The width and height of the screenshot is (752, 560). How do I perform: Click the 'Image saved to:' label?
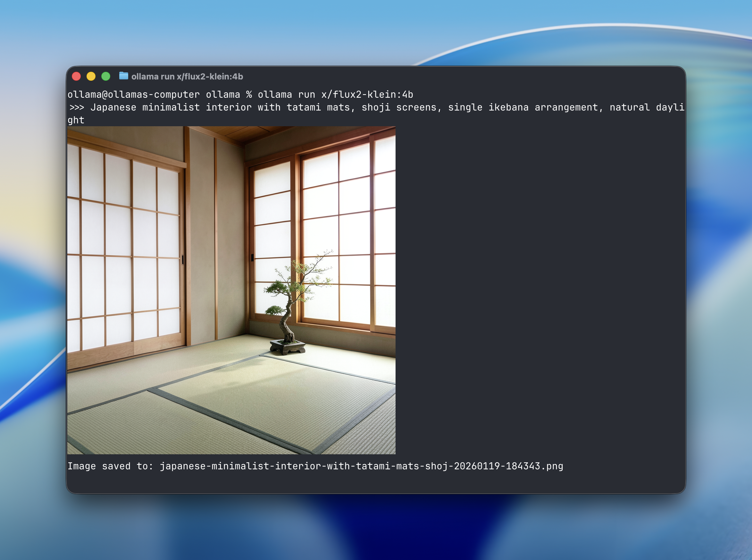click(110, 466)
